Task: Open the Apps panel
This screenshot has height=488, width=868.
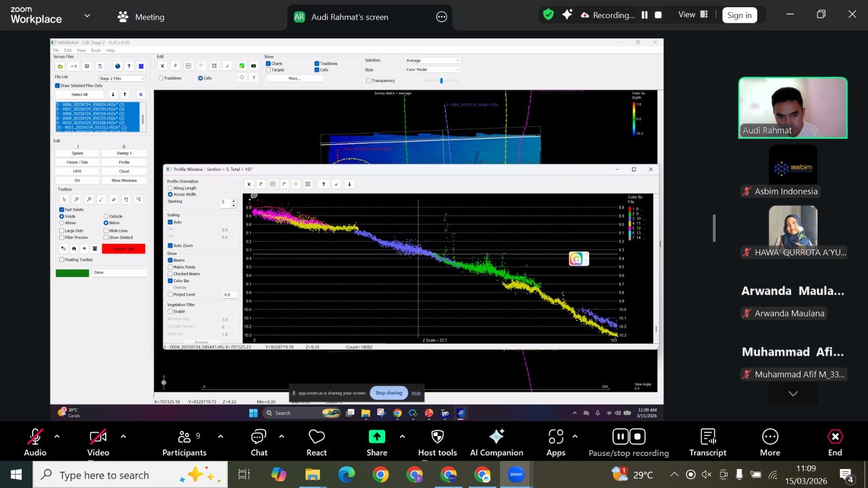Action: coord(556,437)
